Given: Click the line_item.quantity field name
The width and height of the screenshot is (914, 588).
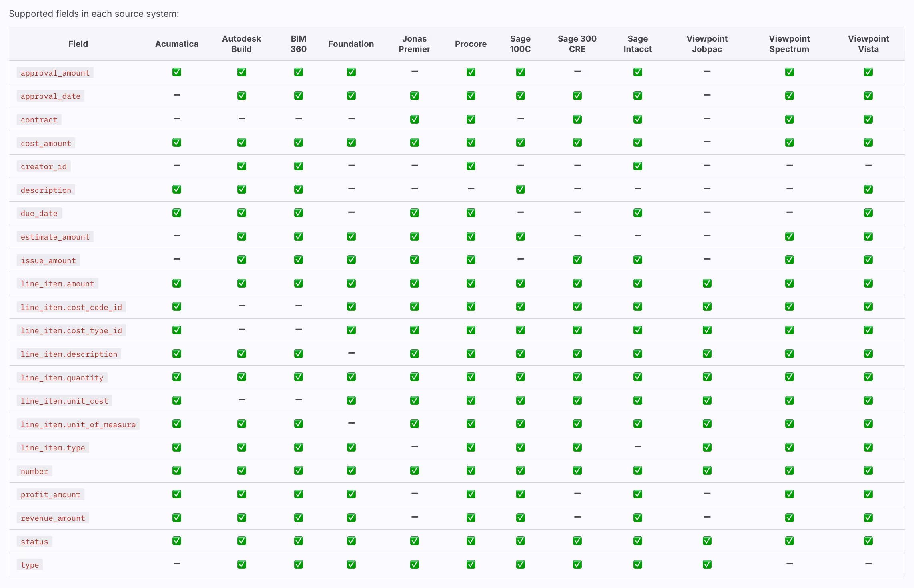Looking at the screenshot, I should click(x=62, y=378).
